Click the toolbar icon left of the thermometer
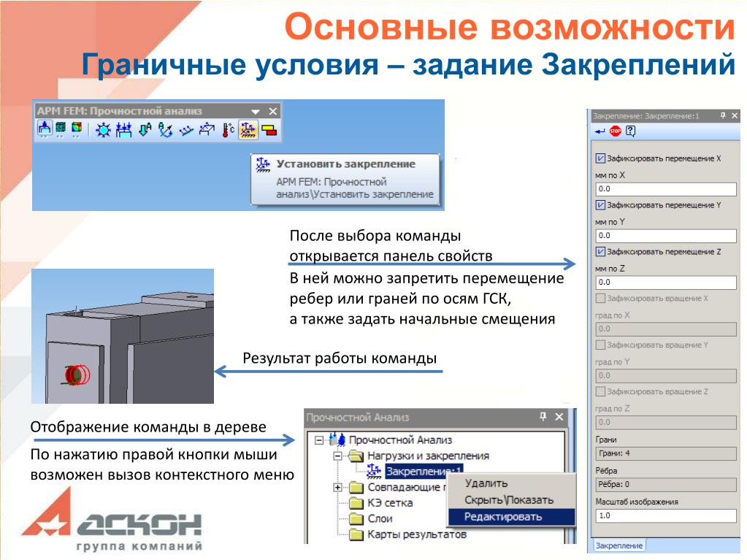This screenshot has height=560, width=747. pyautogui.click(x=207, y=129)
